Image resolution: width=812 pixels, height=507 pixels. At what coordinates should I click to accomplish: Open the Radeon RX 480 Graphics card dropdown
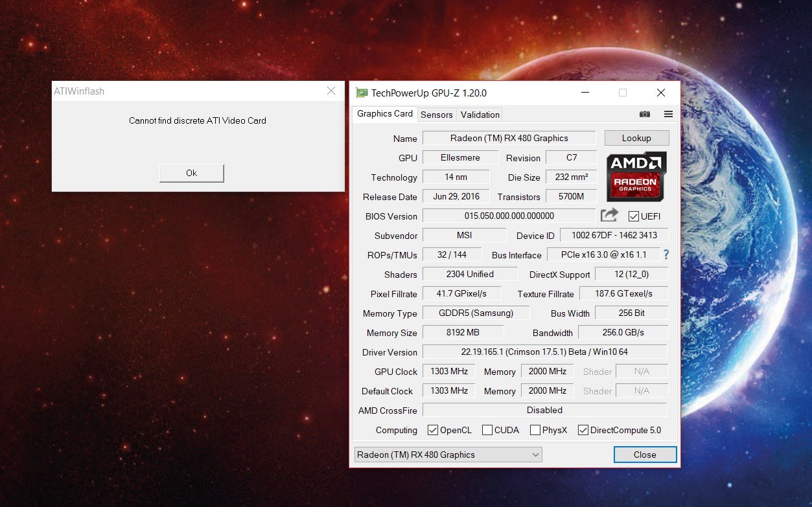click(448, 455)
